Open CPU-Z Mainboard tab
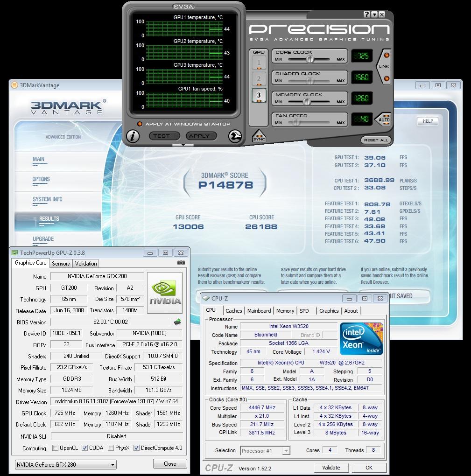 tap(259, 311)
